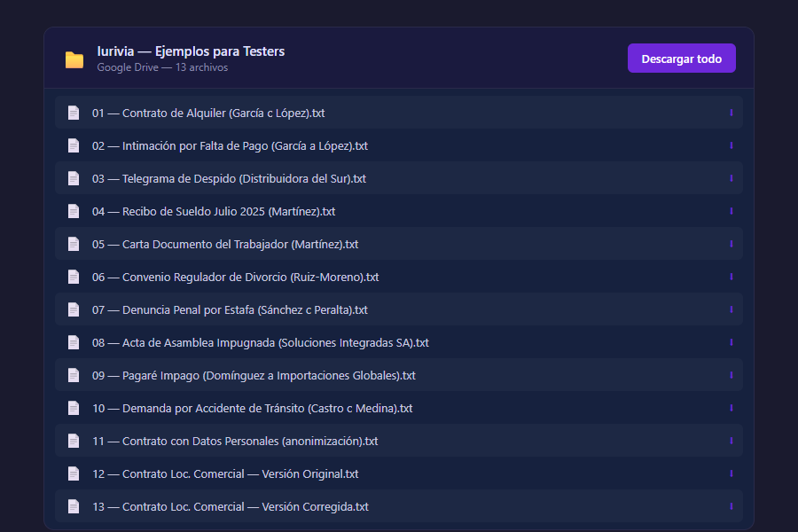
Task: Open '12 — Contrato Loc. Comercial — Versión Original.txt'
Action: (225, 474)
